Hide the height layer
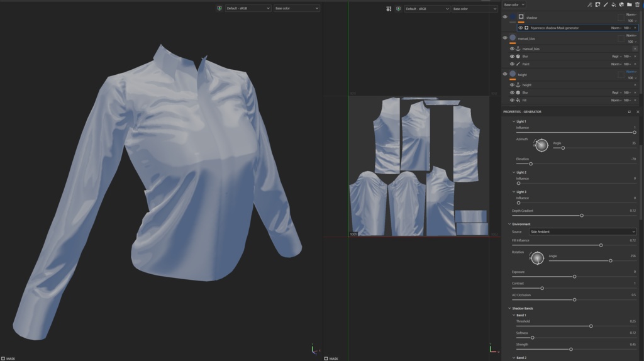Image resolution: width=644 pixels, height=361 pixels. [505, 74]
